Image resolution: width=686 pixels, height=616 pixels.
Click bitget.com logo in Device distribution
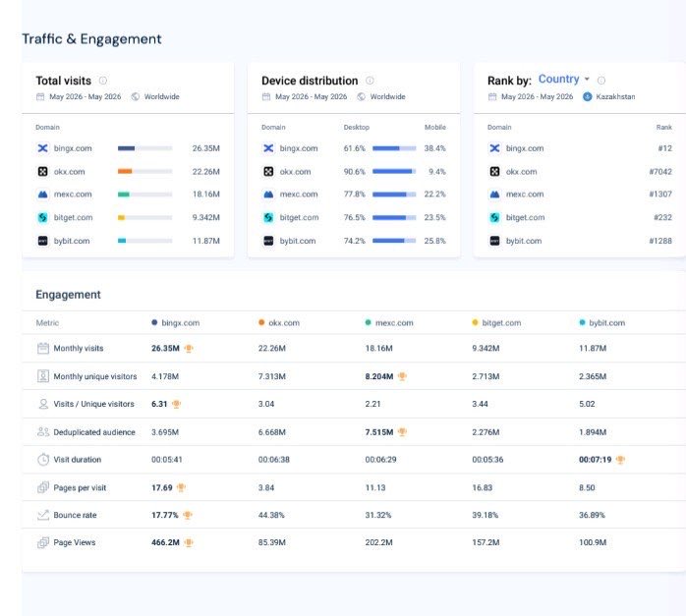click(x=268, y=217)
